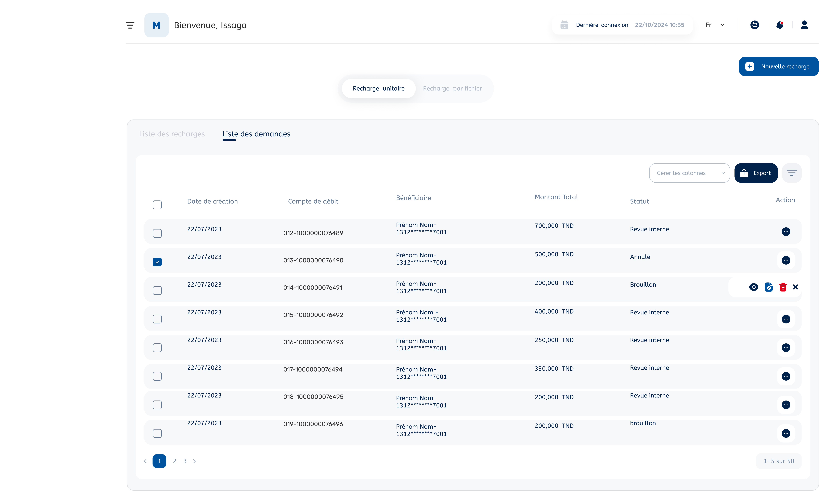Click the 330,000 TND amount

click(x=554, y=369)
